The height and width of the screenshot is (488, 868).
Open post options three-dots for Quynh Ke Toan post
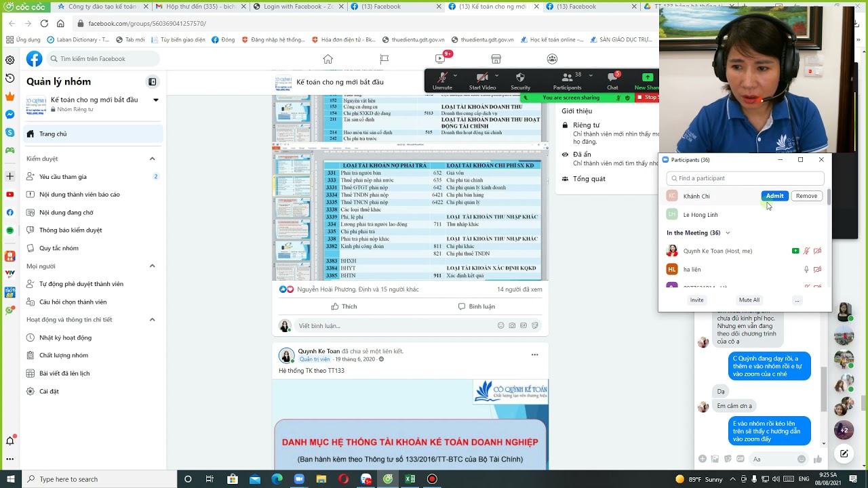(534, 354)
